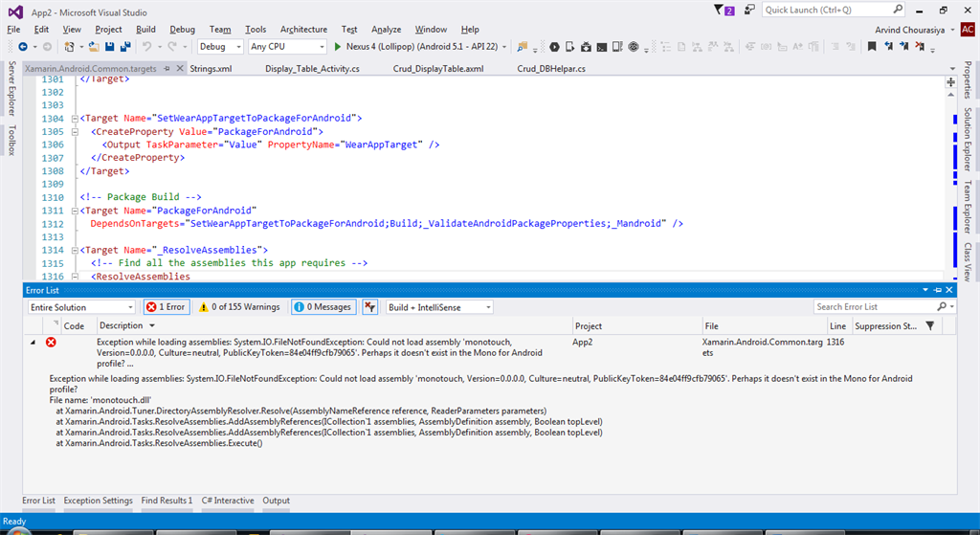Open the Server Explorer side tab
This screenshot has width=980, height=535.
click(x=11, y=88)
